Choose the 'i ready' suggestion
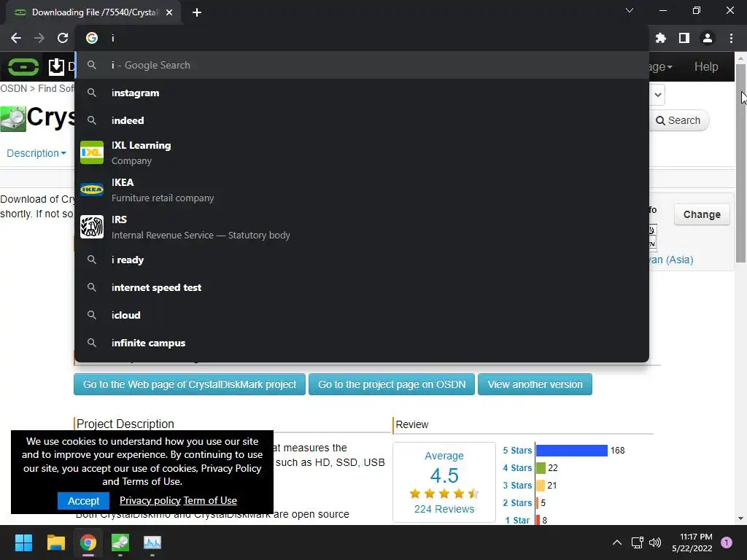Screen dimensions: 747x560 (362, 260)
